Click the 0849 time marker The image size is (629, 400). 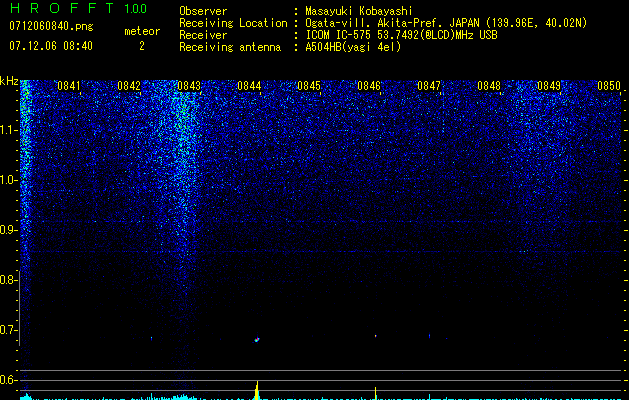click(x=549, y=86)
